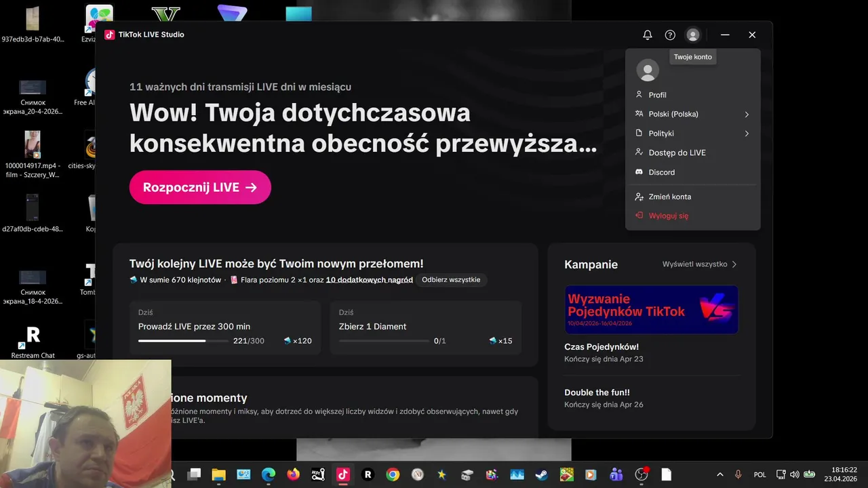
Task: Open the notifications bell in TikTok LIVE Studio
Action: pos(648,35)
